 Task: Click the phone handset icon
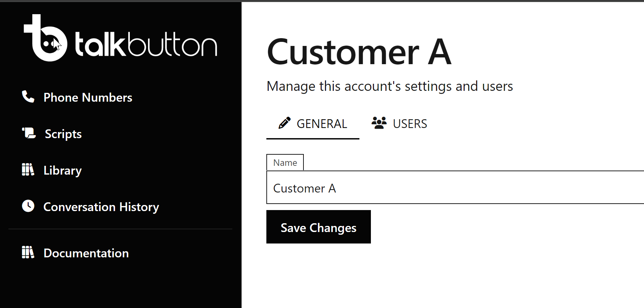click(x=28, y=97)
